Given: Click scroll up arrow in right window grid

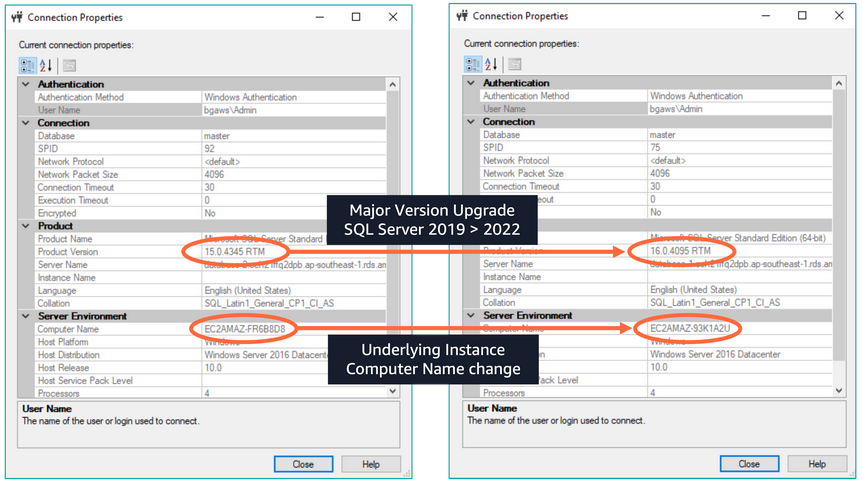Looking at the screenshot, I should 838,83.
